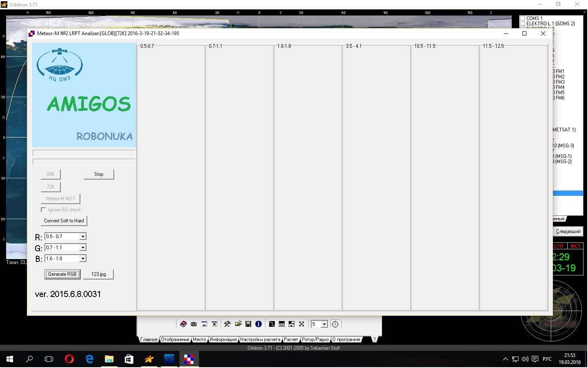Click the 3.5 - 4.1 channel image panel
The width and height of the screenshot is (588, 368).
click(376, 178)
